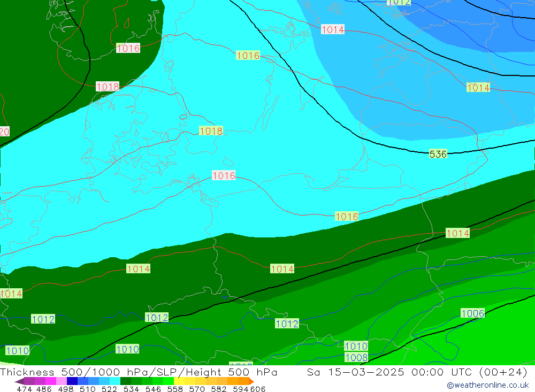
Task: Select the white-background 1018 isobar label
Action: 108,87
